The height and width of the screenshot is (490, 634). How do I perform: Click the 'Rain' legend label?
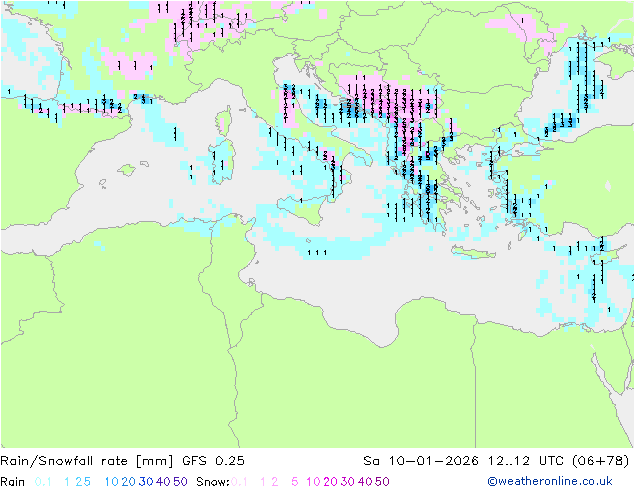pos(13,482)
